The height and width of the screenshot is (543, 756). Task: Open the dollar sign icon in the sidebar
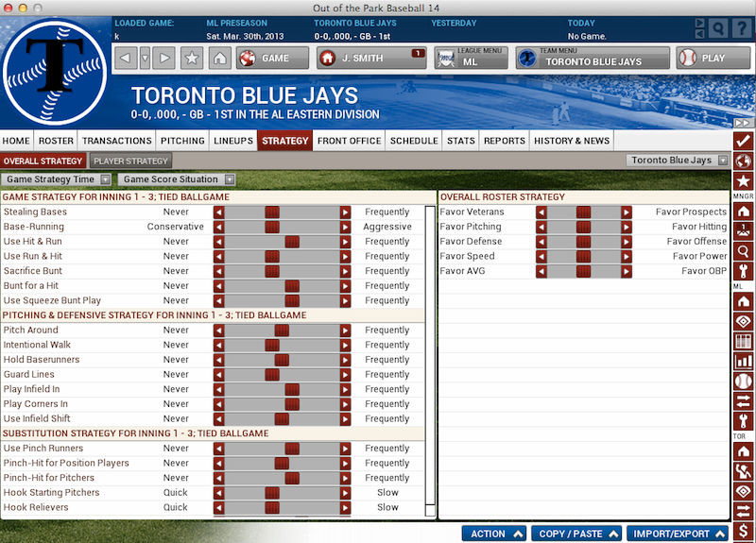point(743,531)
